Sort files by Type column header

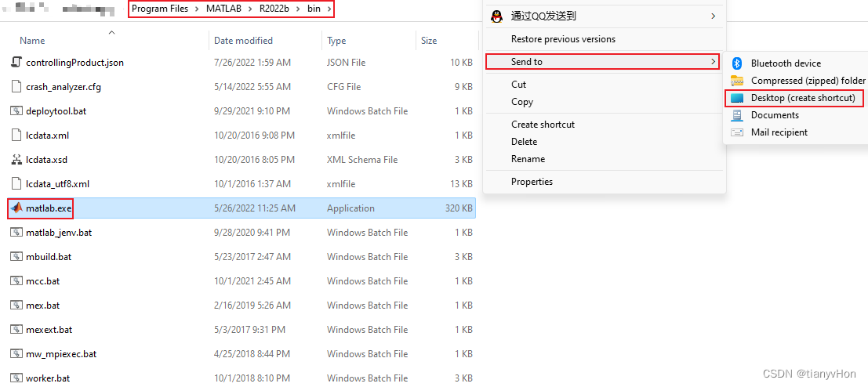tap(336, 41)
